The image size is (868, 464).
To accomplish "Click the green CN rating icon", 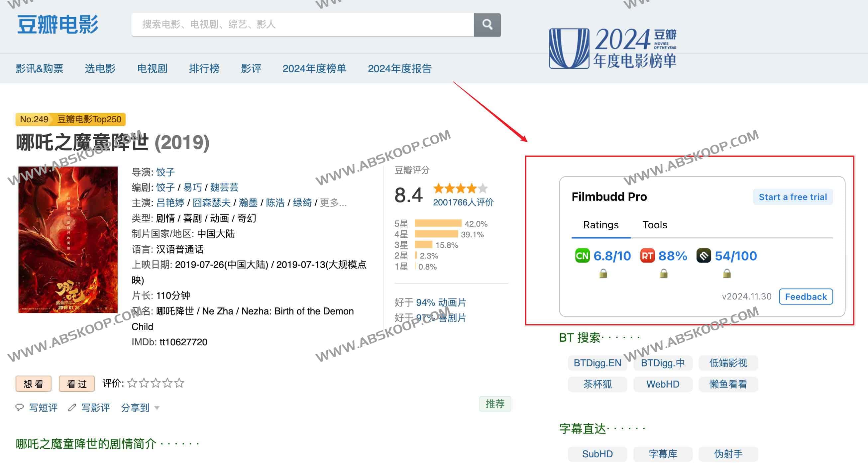I will point(582,256).
